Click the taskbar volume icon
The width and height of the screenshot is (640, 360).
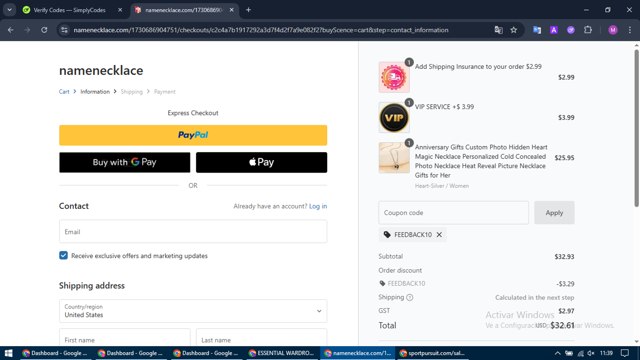click(x=591, y=353)
